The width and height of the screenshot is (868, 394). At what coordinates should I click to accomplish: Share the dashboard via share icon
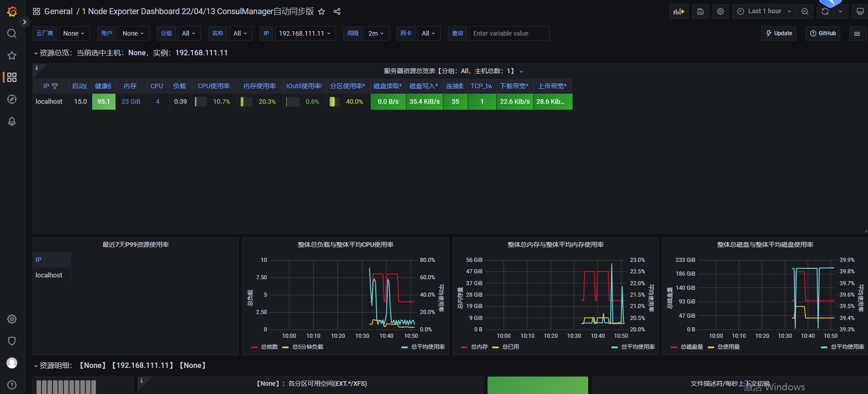click(x=337, y=11)
